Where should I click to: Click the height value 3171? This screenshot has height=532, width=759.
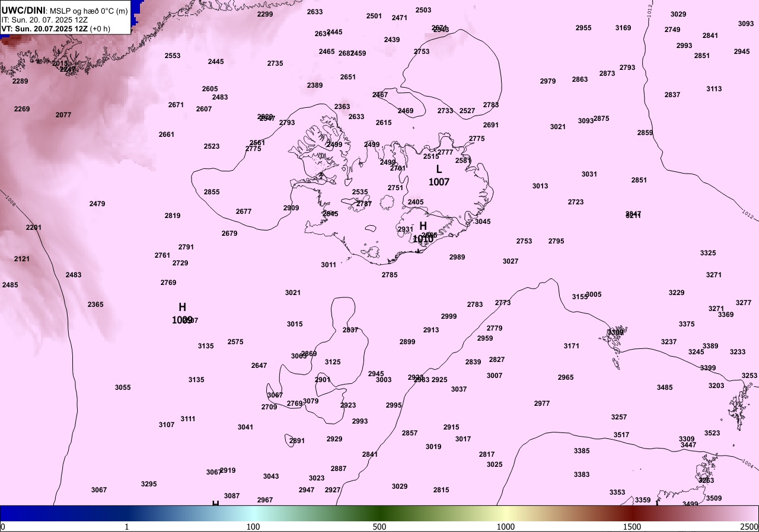tap(572, 346)
